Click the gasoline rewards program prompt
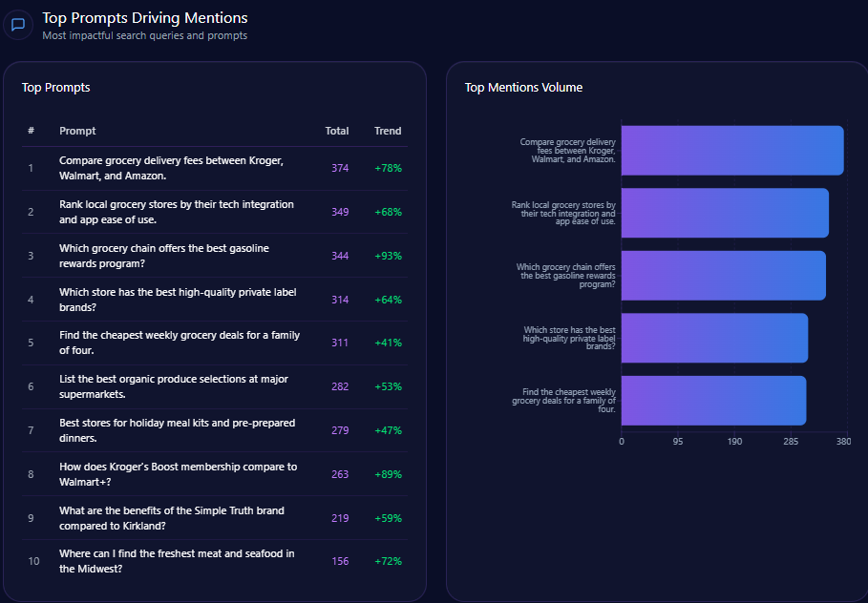Viewport: 868px width, 603px height. coord(164,256)
